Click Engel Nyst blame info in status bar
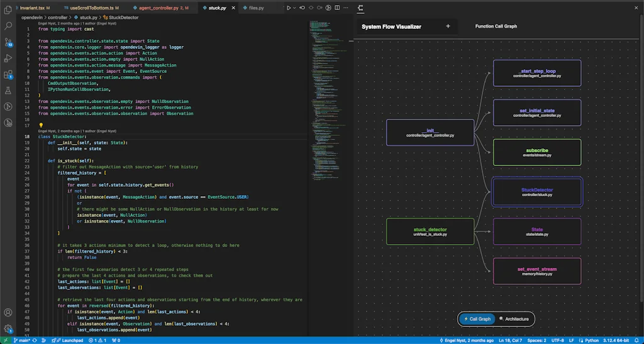644x344 pixels. [x=466, y=340]
